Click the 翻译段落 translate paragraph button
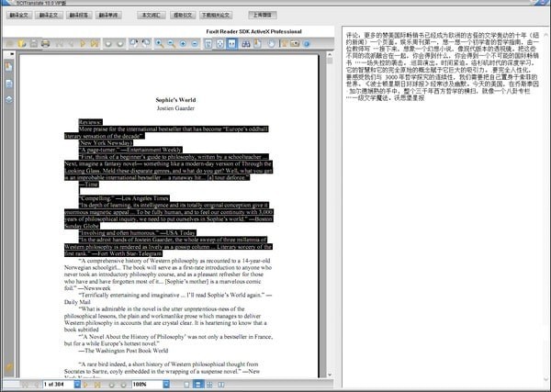 coord(79,15)
